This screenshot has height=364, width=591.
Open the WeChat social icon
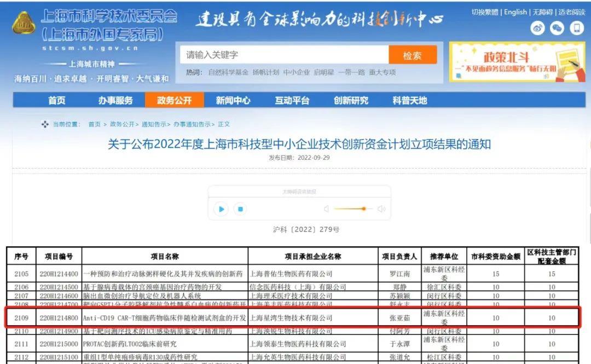tap(557, 28)
